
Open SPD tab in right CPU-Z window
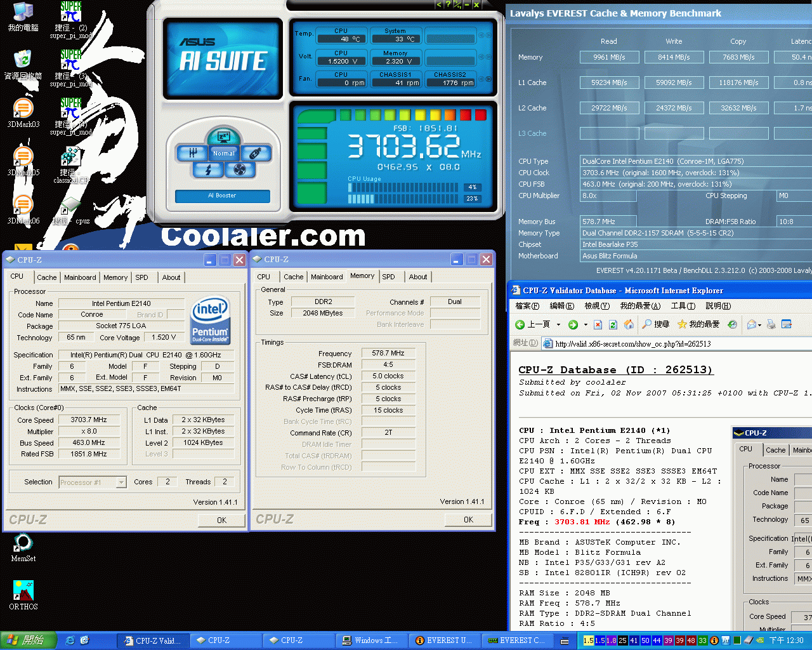click(x=388, y=277)
